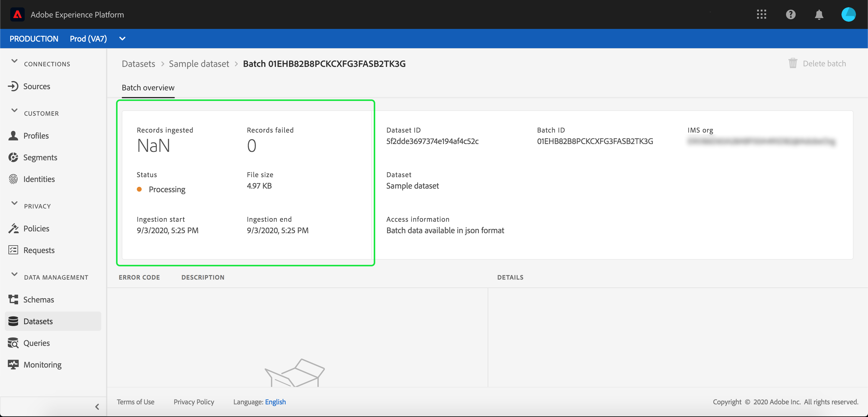Collapse the left navigation sidebar arrow
Viewport: 868px width, 417px height.
(97, 406)
